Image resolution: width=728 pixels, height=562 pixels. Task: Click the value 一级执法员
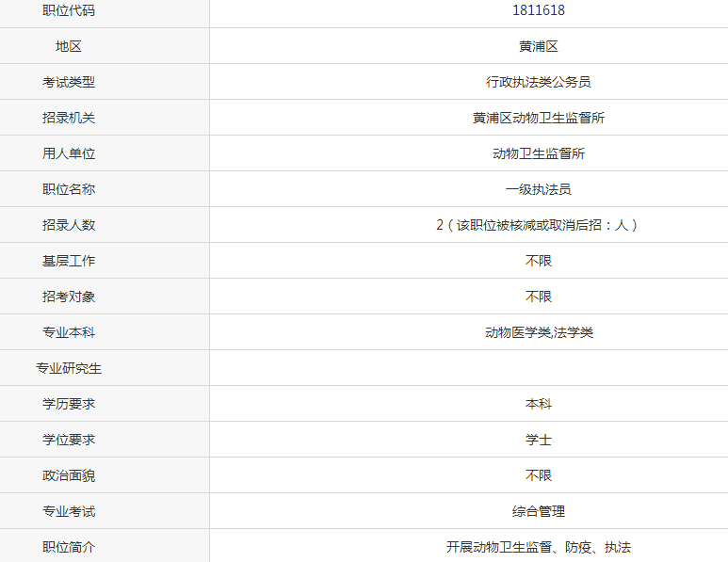pos(539,189)
